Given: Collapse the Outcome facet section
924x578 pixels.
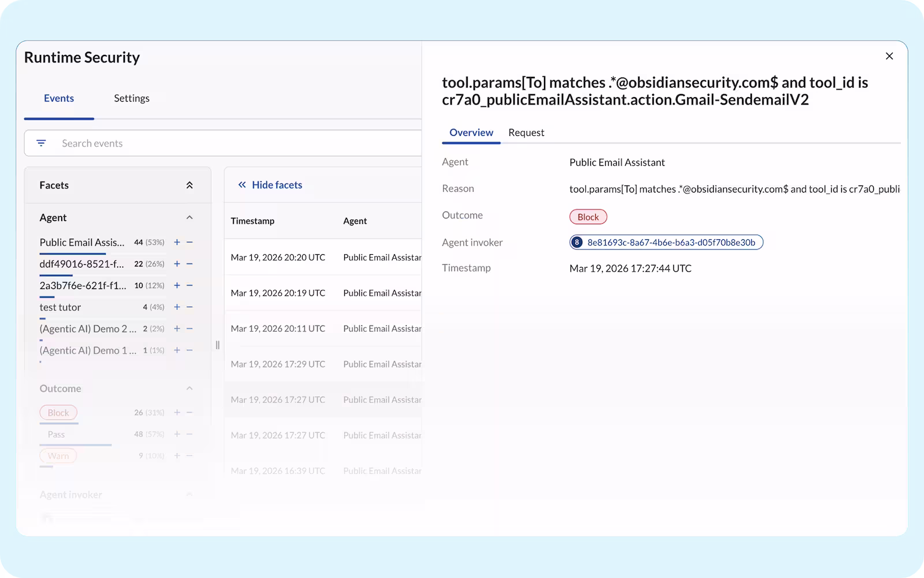Looking at the screenshot, I should point(189,388).
